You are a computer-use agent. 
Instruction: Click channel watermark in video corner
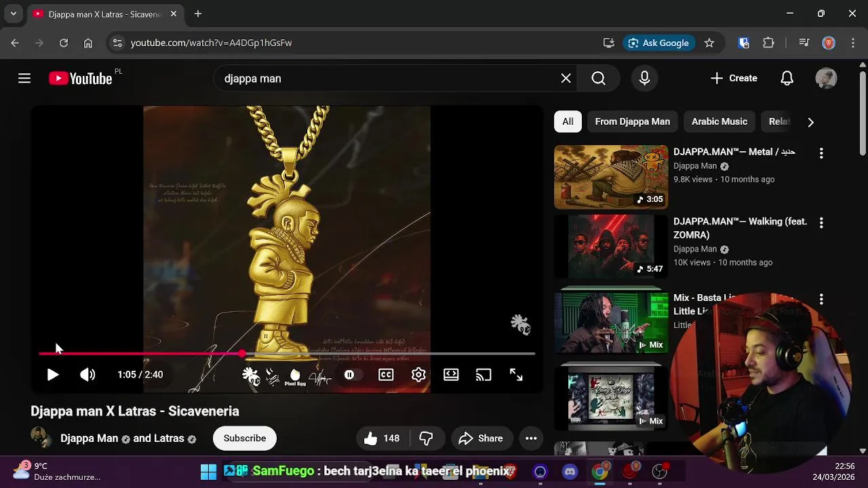pyautogui.click(x=520, y=325)
